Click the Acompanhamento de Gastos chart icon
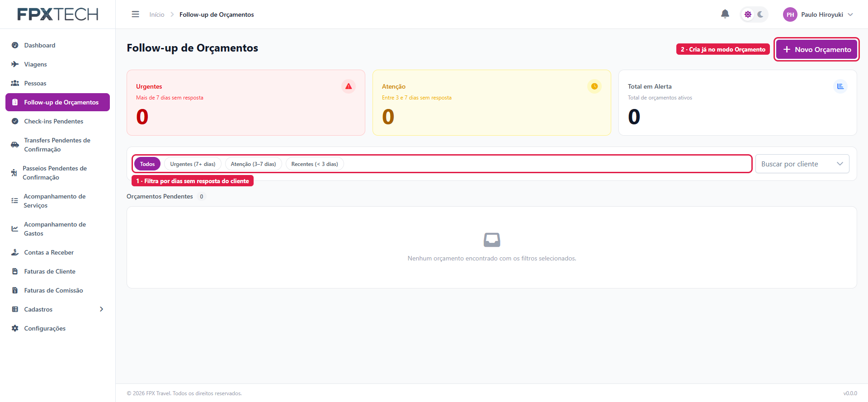Screen dimensions: 868x402 click(x=15, y=229)
